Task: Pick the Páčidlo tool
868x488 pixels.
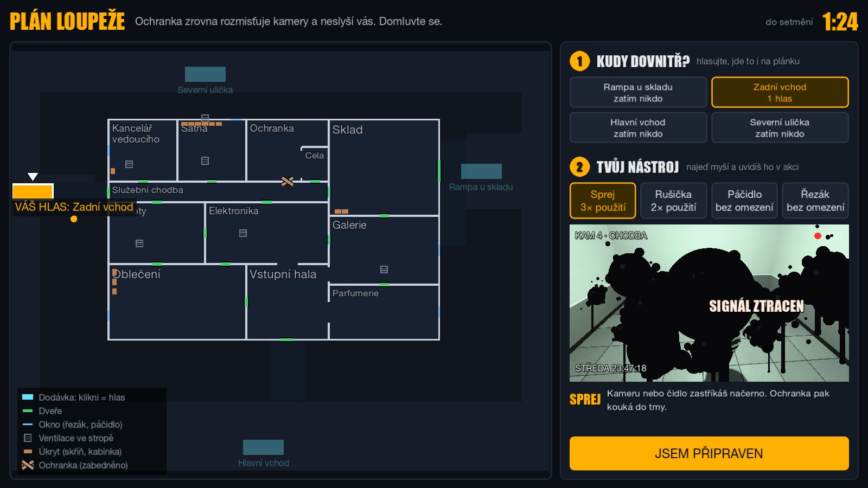Action: tap(744, 201)
